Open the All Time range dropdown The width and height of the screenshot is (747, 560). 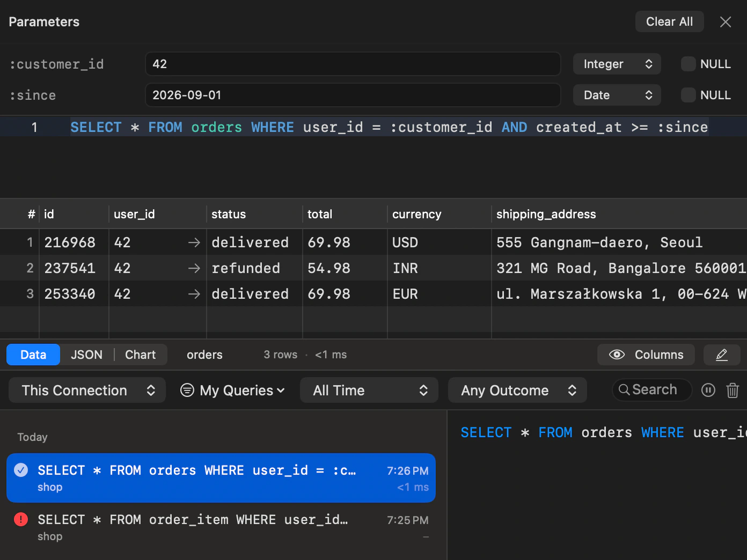(369, 390)
